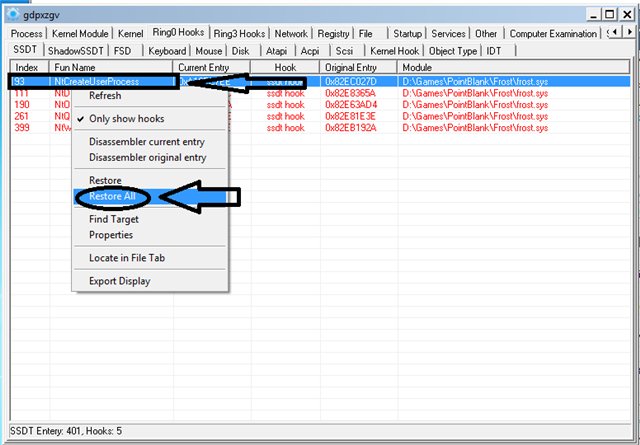The image size is (640, 445).
Task: Choose Restore All from context menu
Action: click(112, 196)
